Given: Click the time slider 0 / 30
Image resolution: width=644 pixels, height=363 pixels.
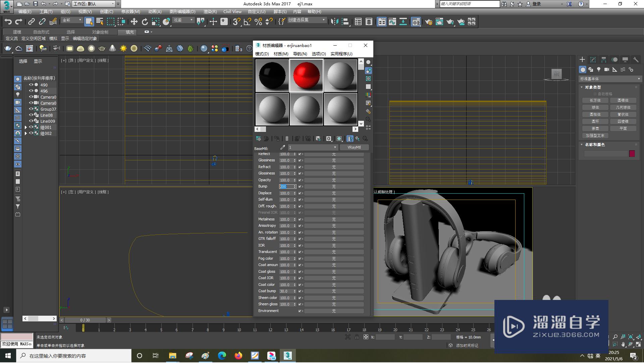Looking at the screenshot, I should point(85,320).
